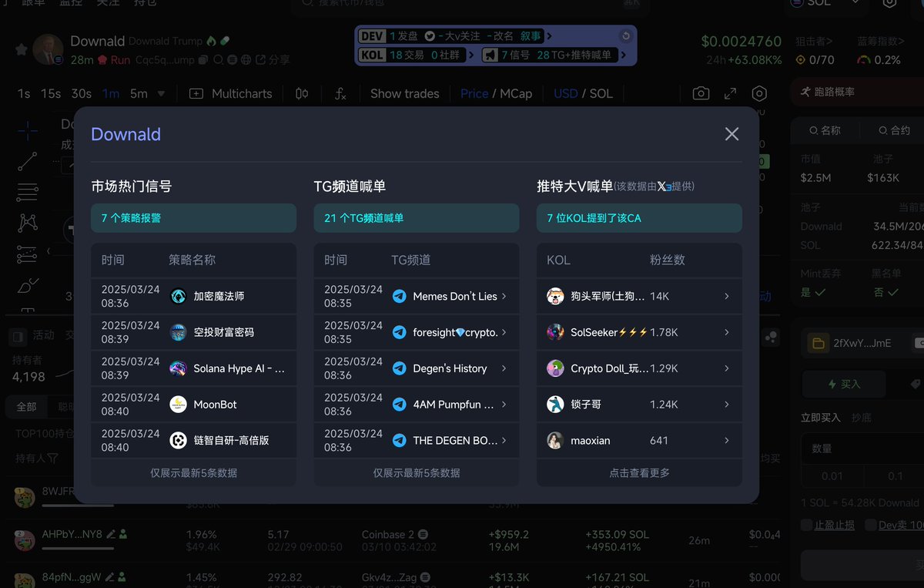Click the 7 个策略报警 banner
This screenshot has width=924, height=588.
point(193,218)
